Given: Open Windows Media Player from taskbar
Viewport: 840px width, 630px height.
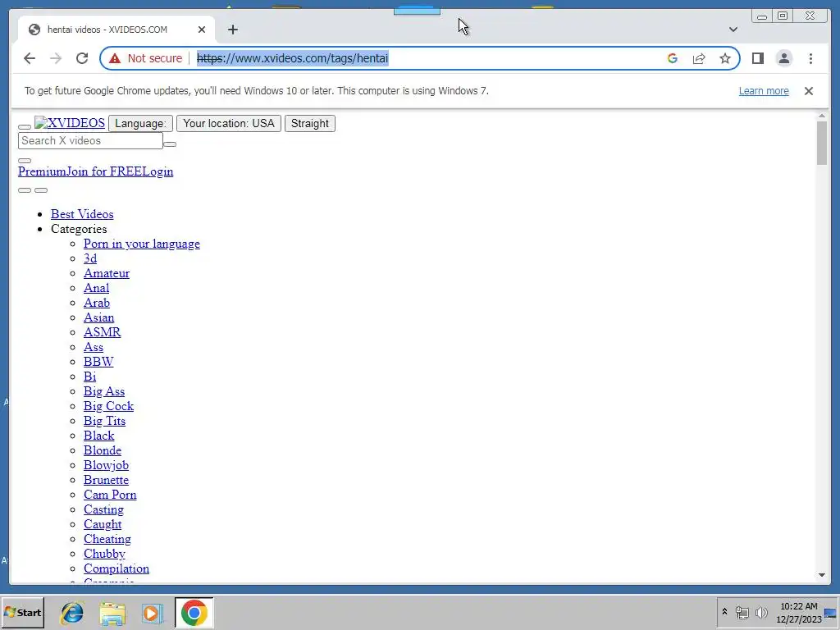Looking at the screenshot, I should pos(152,613).
